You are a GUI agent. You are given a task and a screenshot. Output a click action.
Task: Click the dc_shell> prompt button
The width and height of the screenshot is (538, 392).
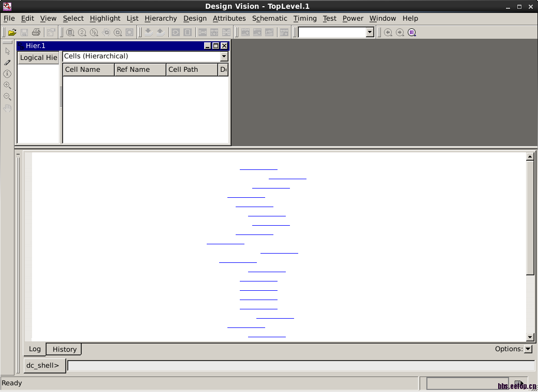pyautogui.click(x=44, y=366)
